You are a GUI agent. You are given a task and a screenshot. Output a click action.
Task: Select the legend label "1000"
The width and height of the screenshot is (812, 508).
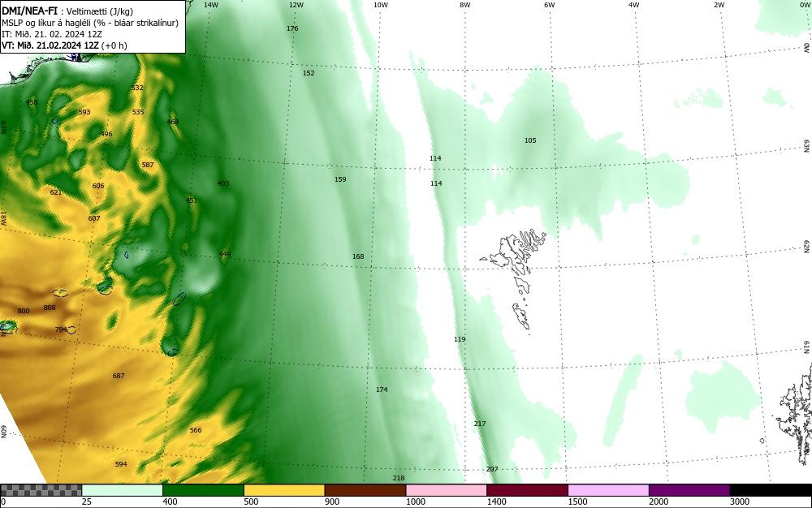[x=415, y=502]
